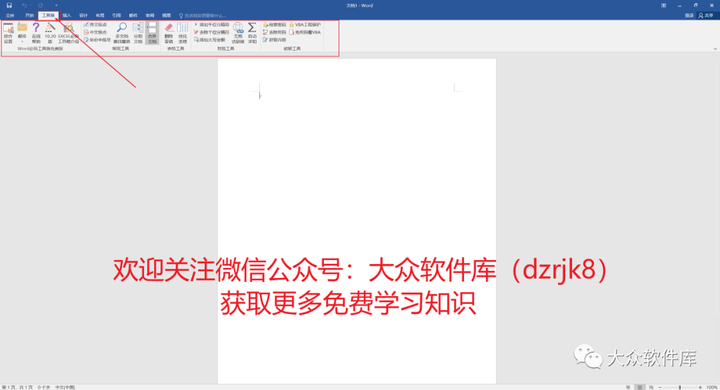Click the Redo icon in the title bar
720x390 pixels.
[x=40, y=6]
